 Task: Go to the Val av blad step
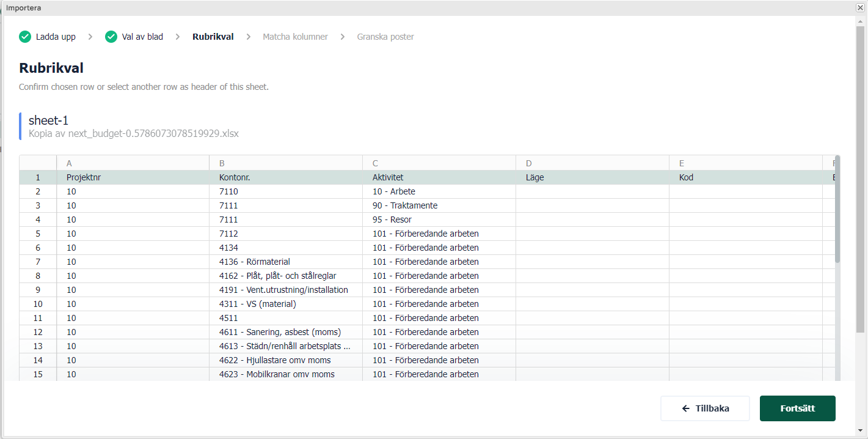coord(142,37)
